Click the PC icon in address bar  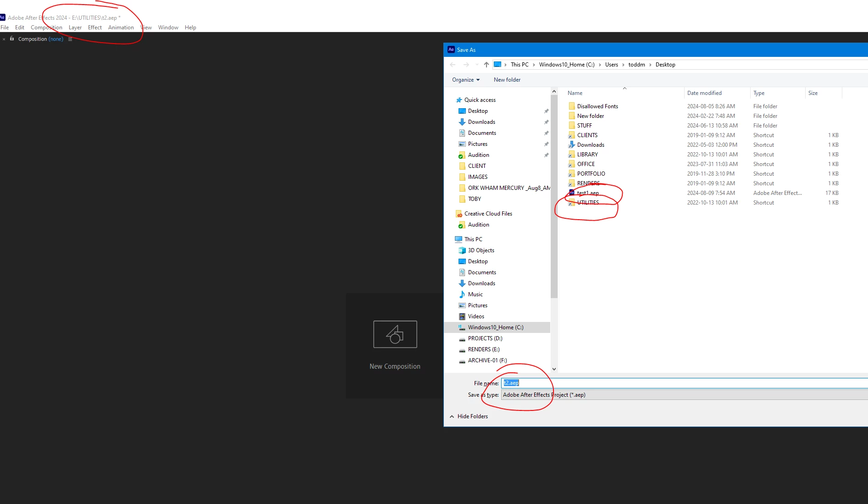point(498,65)
